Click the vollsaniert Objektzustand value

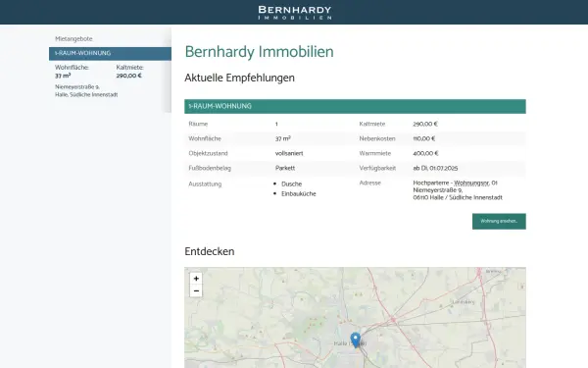click(x=289, y=153)
